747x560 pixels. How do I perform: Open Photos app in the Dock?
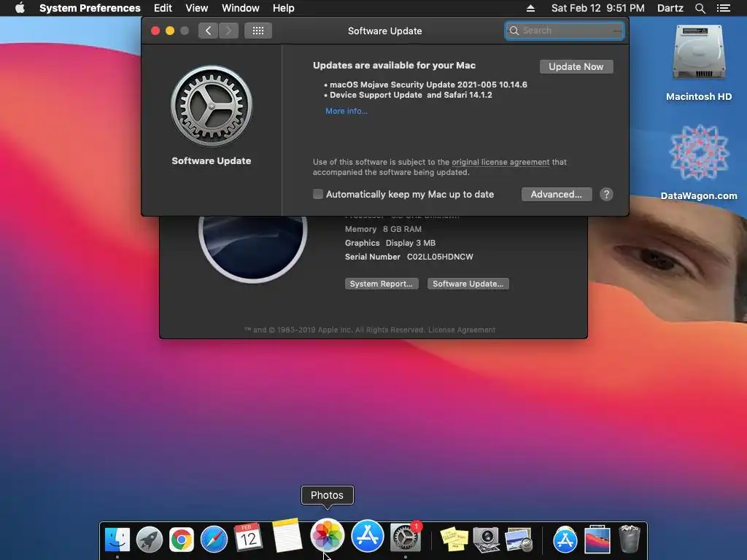pyautogui.click(x=327, y=535)
